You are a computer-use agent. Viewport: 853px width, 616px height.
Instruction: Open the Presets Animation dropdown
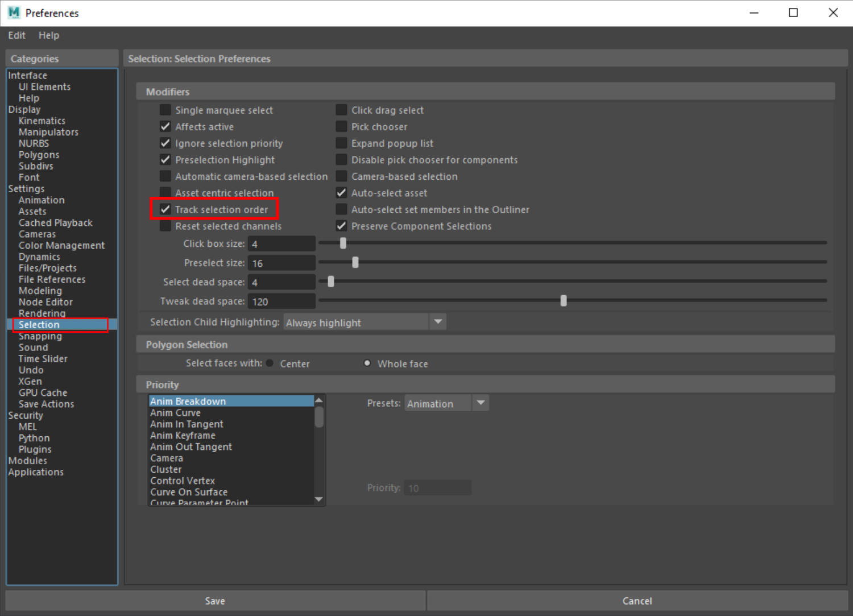(446, 403)
